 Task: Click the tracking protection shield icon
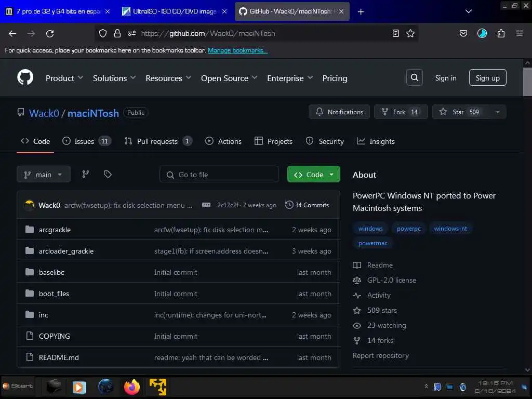click(103, 33)
